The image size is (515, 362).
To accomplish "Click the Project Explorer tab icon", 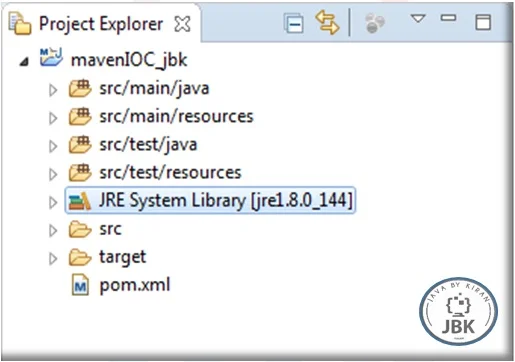I will point(20,23).
